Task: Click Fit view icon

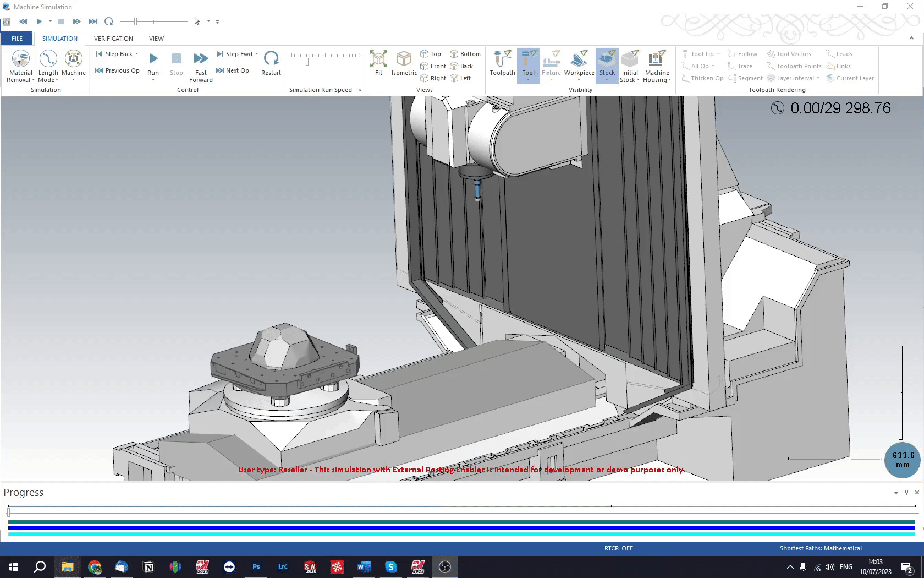Action: coord(378,58)
